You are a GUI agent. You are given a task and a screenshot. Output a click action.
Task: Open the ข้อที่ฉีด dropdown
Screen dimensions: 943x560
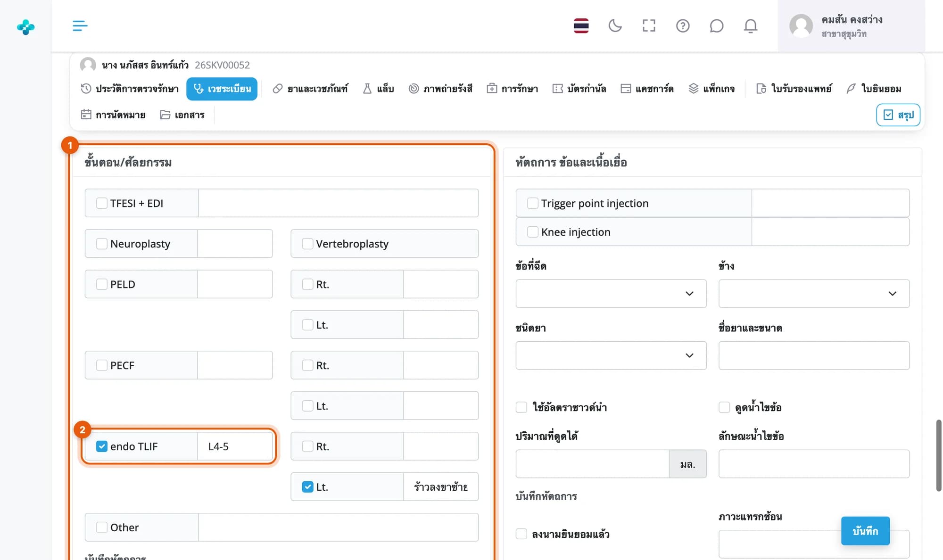[611, 294]
